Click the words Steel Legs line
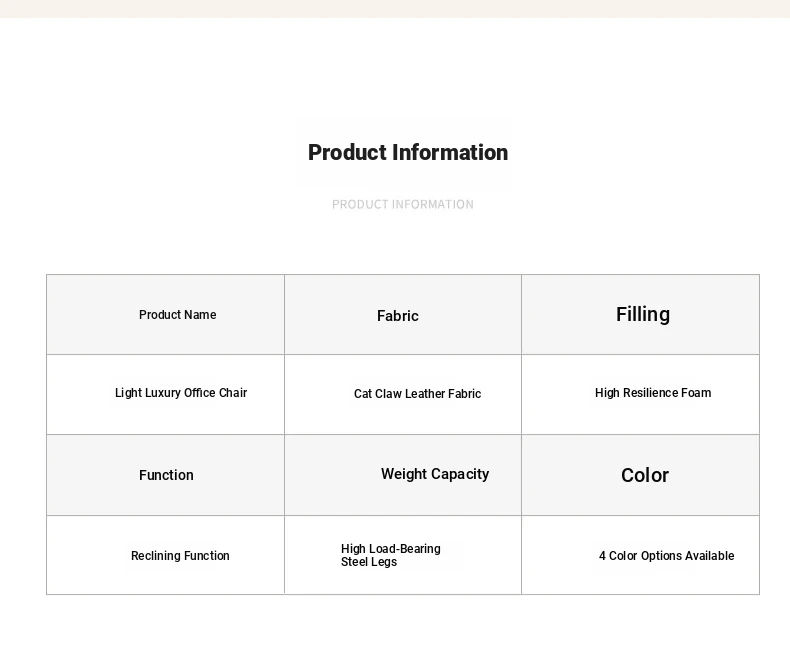 (369, 562)
